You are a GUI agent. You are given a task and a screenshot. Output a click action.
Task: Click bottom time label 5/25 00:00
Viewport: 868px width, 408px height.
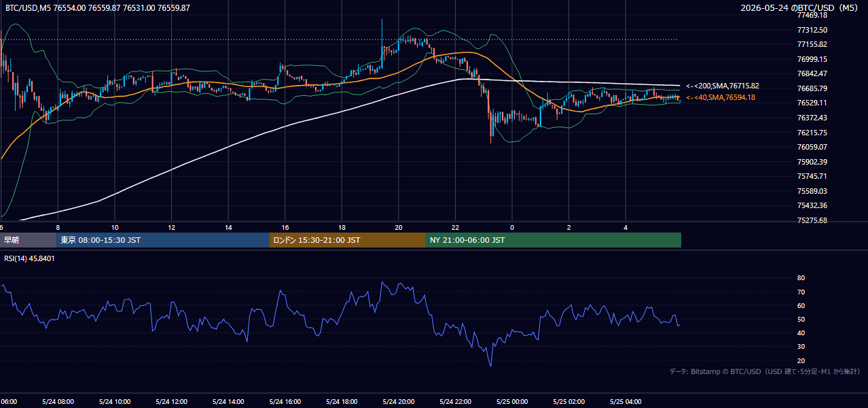pyautogui.click(x=512, y=402)
